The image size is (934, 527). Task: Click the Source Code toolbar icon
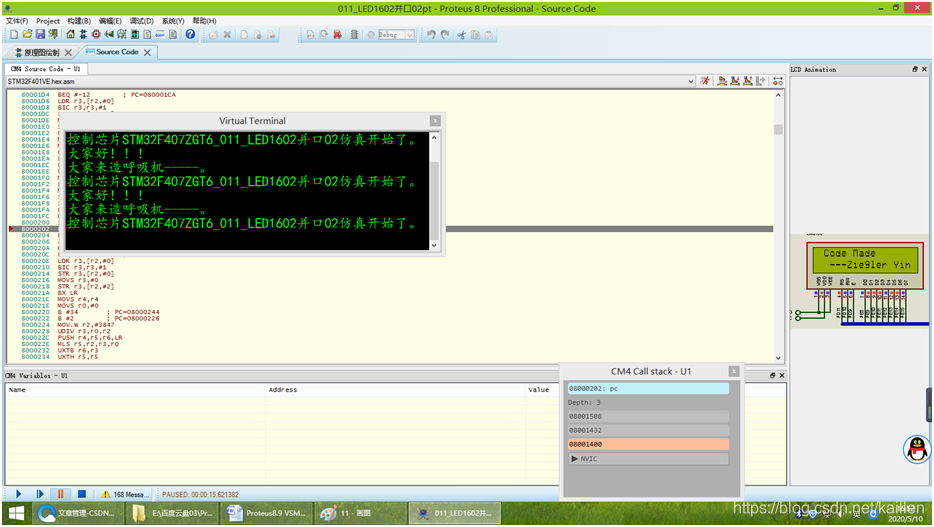(x=160, y=35)
